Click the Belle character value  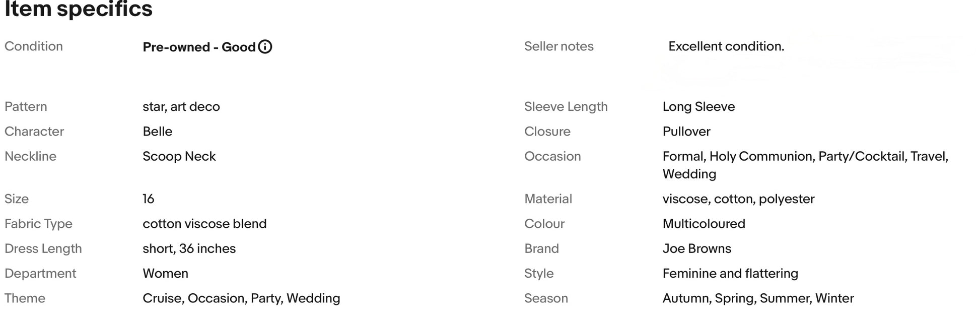157,132
